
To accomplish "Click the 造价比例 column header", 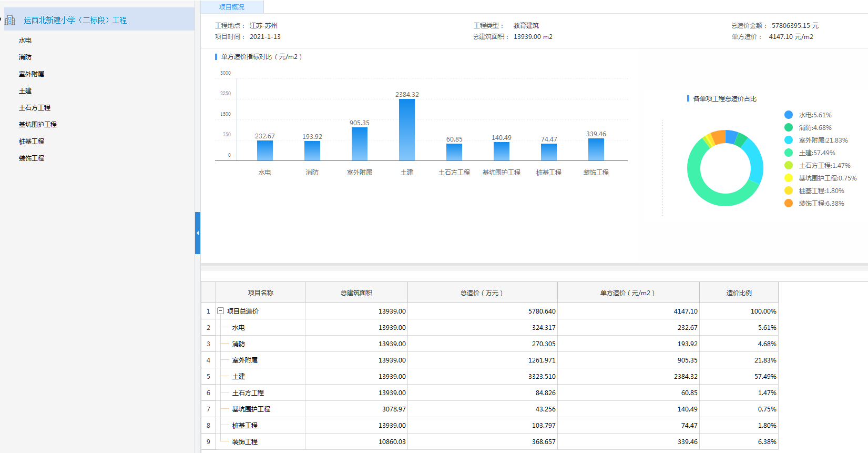I will tap(739, 293).
